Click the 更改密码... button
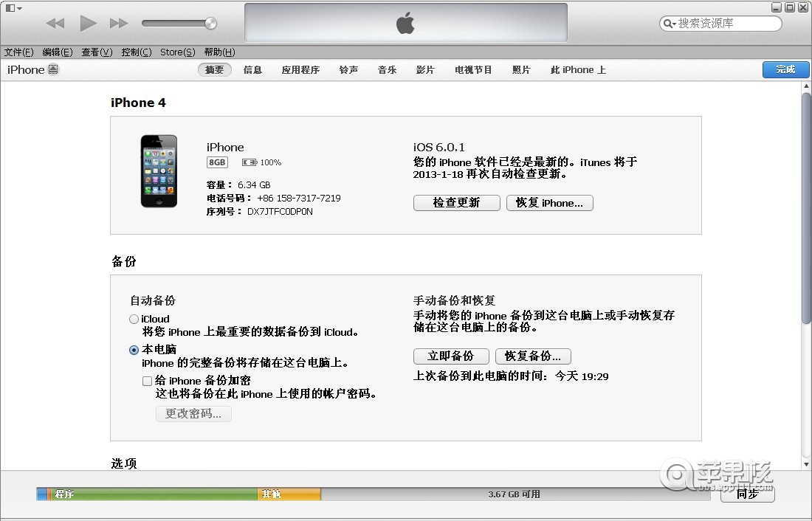Viewport: 812px width, 521px height. tap(193, 414)
